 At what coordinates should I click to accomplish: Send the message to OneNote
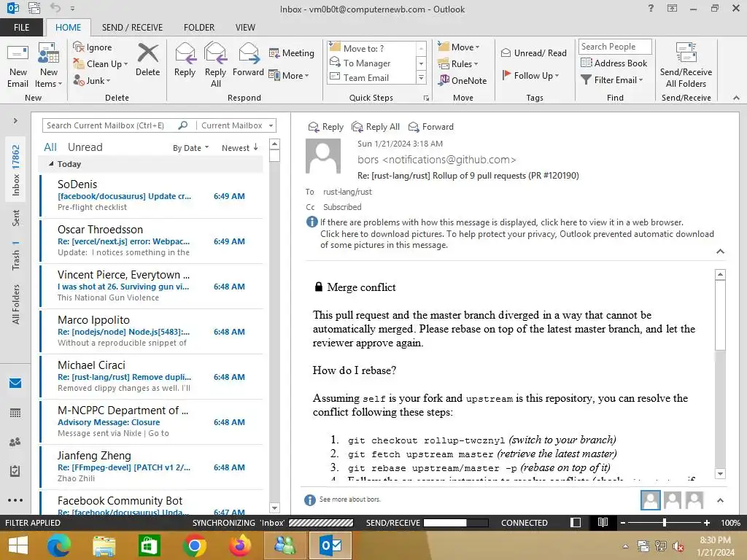point(462,80)
